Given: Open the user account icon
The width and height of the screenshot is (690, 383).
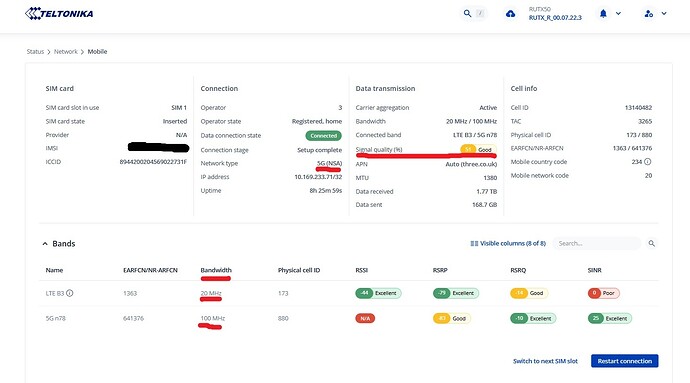Looking at the screenshot, I should 649,14.
